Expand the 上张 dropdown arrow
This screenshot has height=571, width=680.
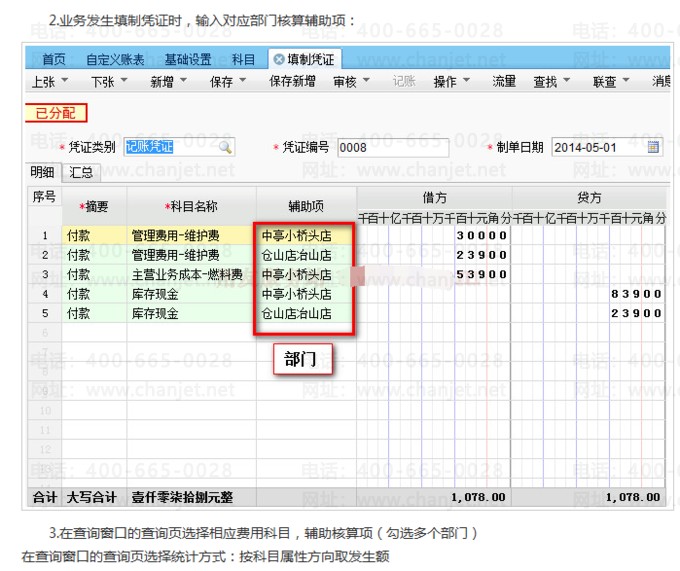65,80
